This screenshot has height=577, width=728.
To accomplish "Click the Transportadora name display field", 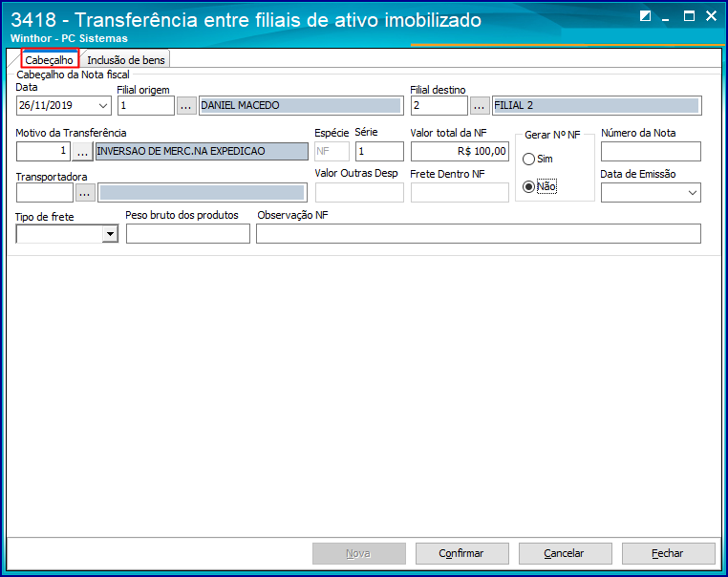I will coord(203,192).
